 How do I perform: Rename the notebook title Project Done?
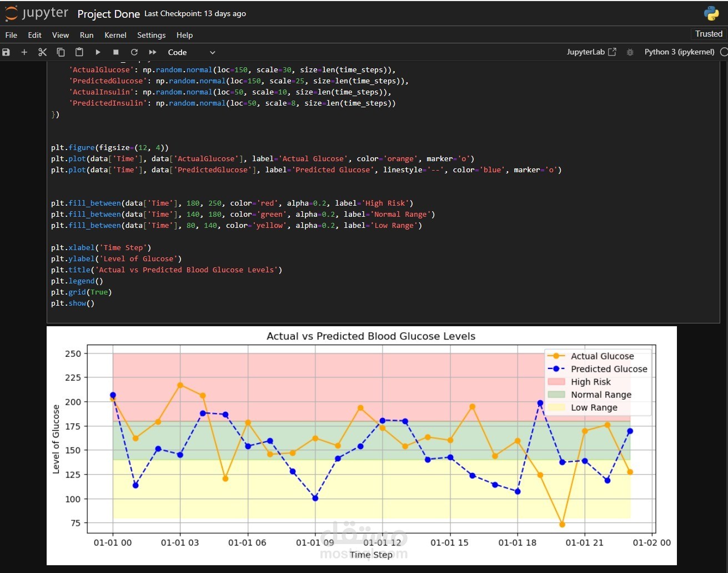[x=108, y=14]
